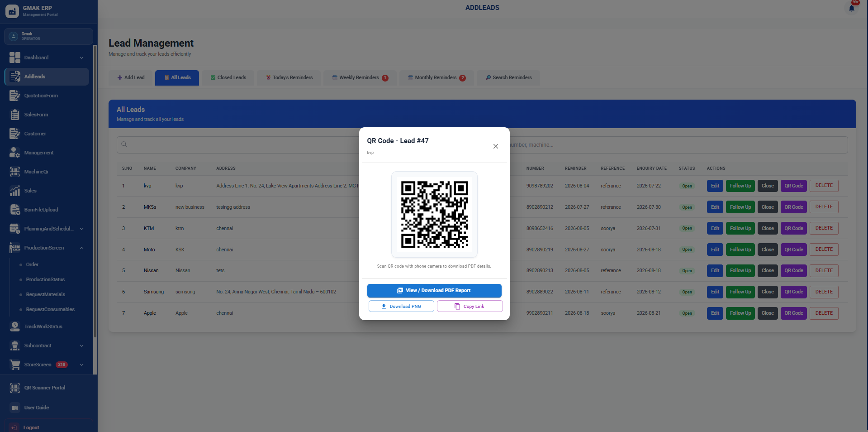Click the StoreScreen cart icon

pos(15,365)
